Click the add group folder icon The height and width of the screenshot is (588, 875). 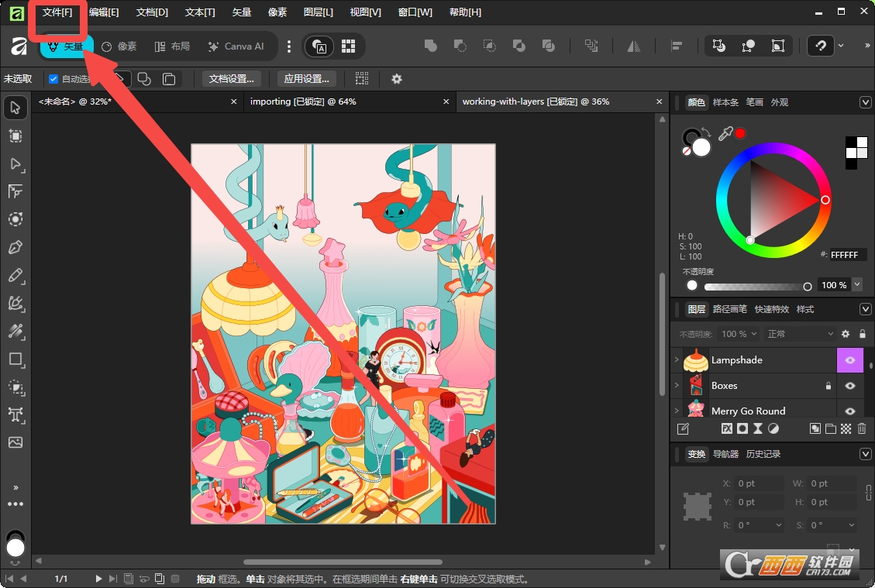tap(830, 428)
